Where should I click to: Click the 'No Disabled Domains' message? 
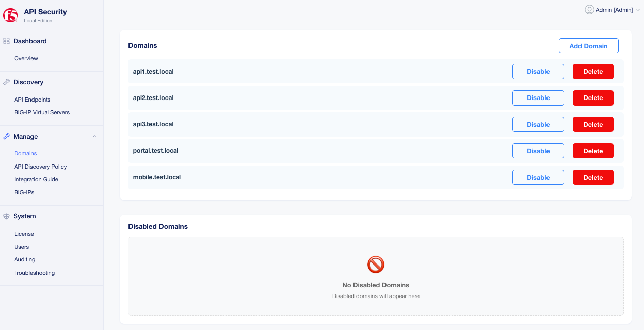pyautogui.click(x=376, y=285)
